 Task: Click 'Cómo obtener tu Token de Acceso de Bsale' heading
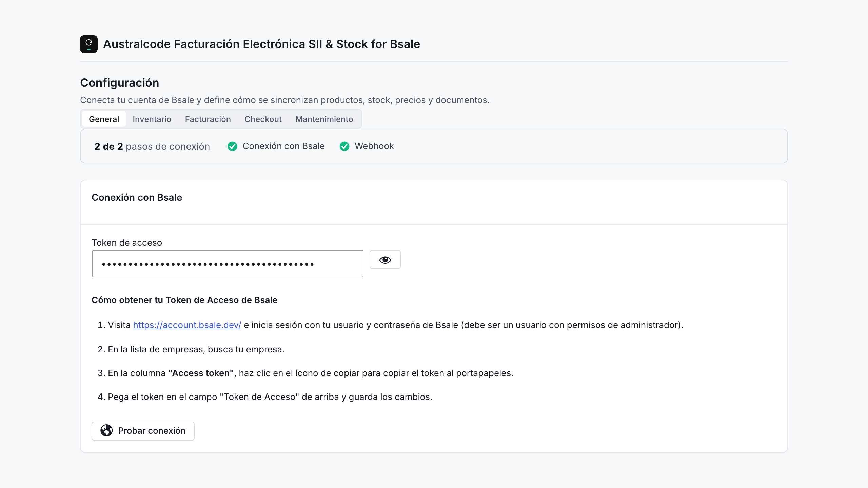pyautogui.click(x=184, y=300)
